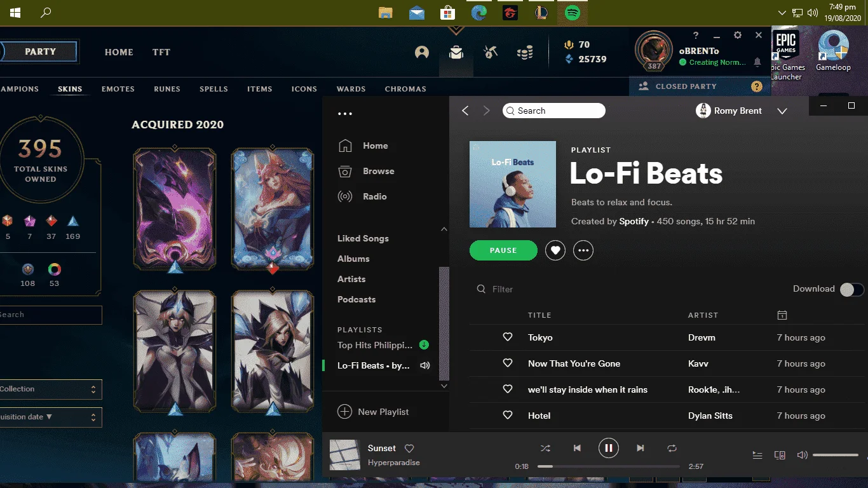Image resolution: width=868 pixels, height=488 pixels.
Task: Like the song Tokyo
Action: point(508,337)
